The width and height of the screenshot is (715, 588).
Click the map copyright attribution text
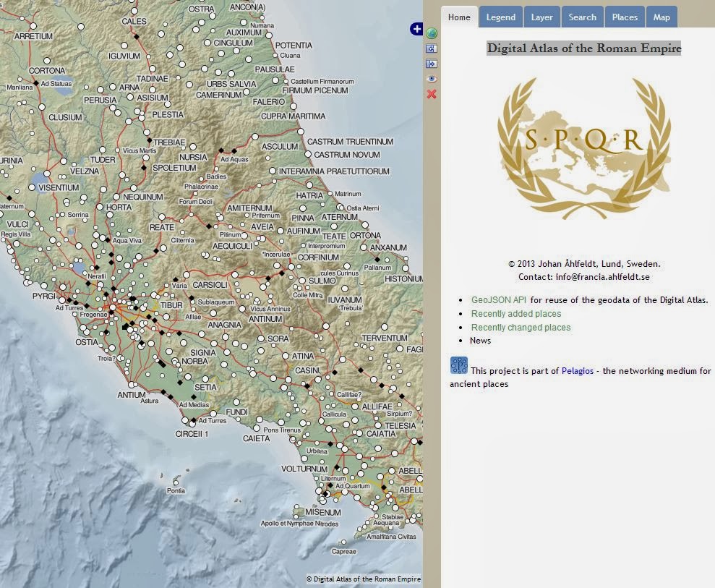[364, 579]
